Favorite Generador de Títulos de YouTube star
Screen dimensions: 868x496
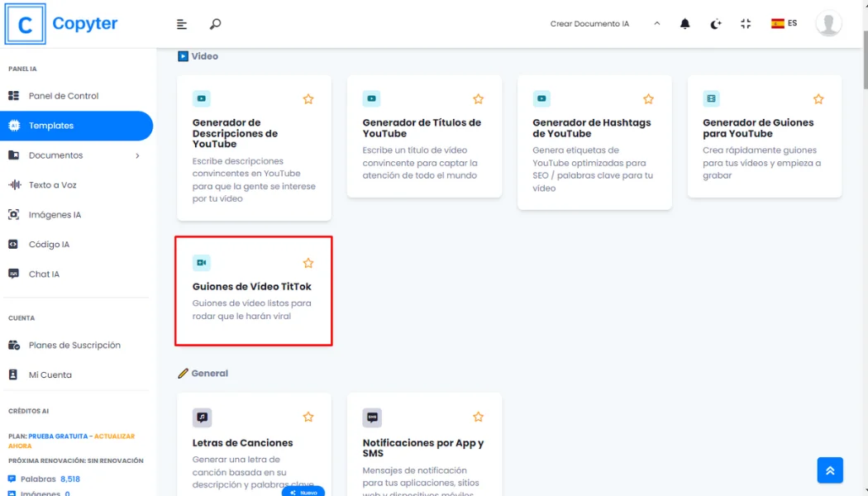478,99
